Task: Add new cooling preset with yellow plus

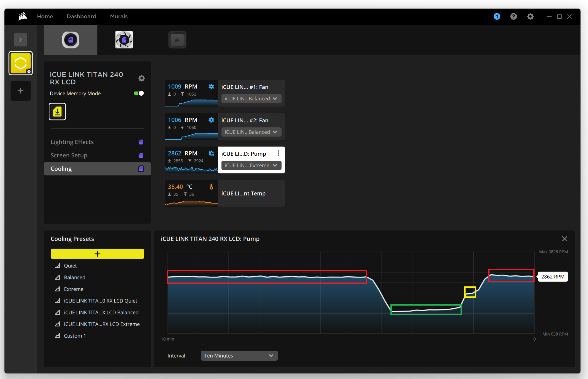Action: (97, 254)
